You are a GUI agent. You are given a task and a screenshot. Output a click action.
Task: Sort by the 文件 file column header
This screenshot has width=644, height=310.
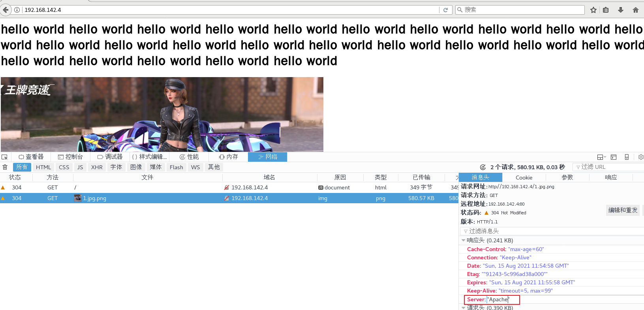coord(148,178)
